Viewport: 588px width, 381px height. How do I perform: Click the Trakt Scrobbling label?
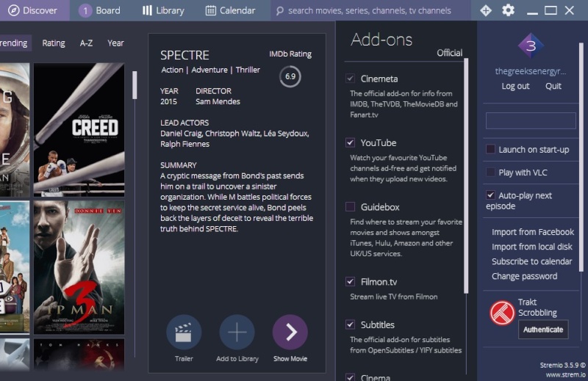(x=537, y=307)
